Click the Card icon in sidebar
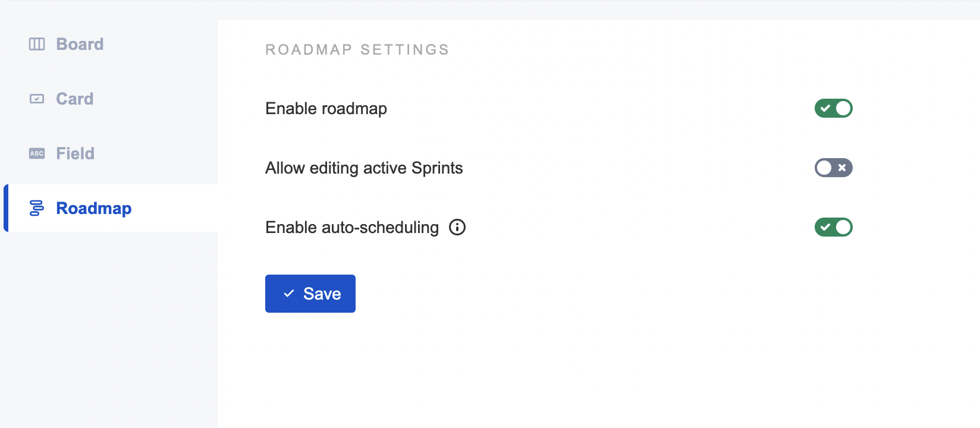The width and height of the screenshot is (980, 428). (37, 99)
